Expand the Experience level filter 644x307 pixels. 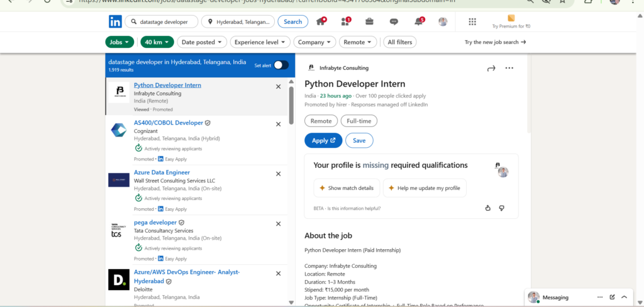(260, 42)
